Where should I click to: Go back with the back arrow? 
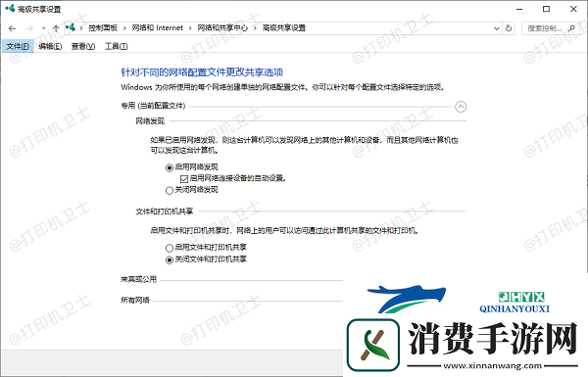12,28
